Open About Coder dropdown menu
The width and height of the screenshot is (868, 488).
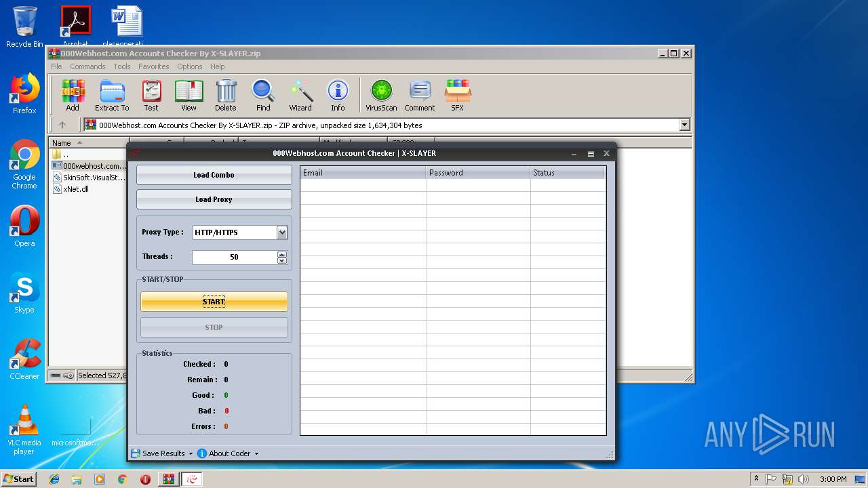point(228,453)
